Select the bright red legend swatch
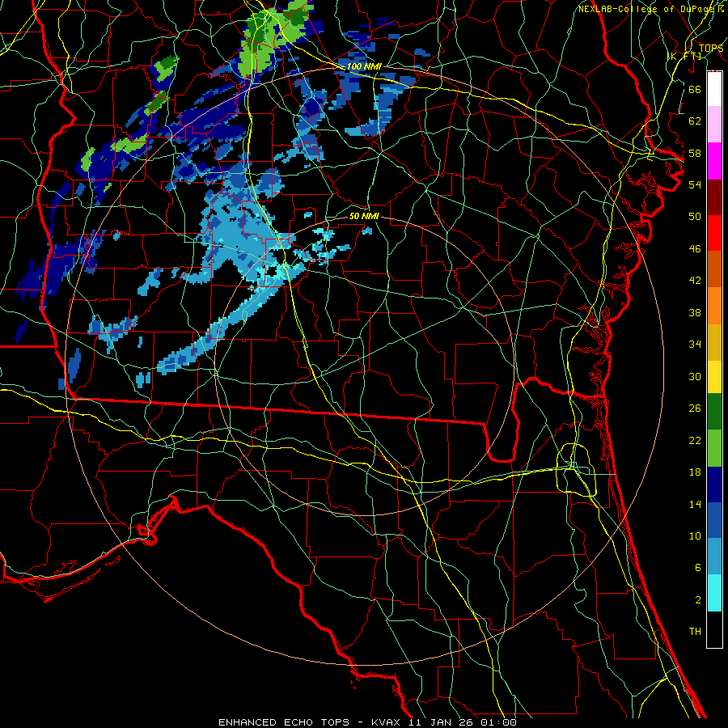728x728 pixels. (x=714, y=233)
